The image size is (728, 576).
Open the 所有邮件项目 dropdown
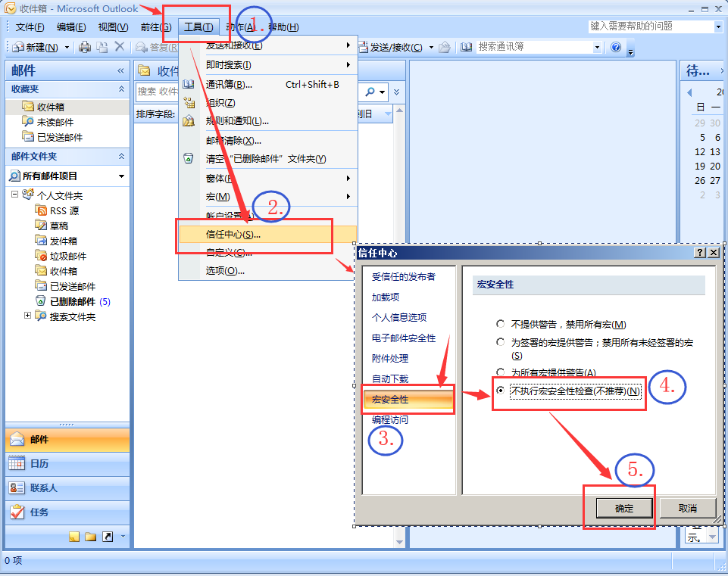(x=121, y=176)
